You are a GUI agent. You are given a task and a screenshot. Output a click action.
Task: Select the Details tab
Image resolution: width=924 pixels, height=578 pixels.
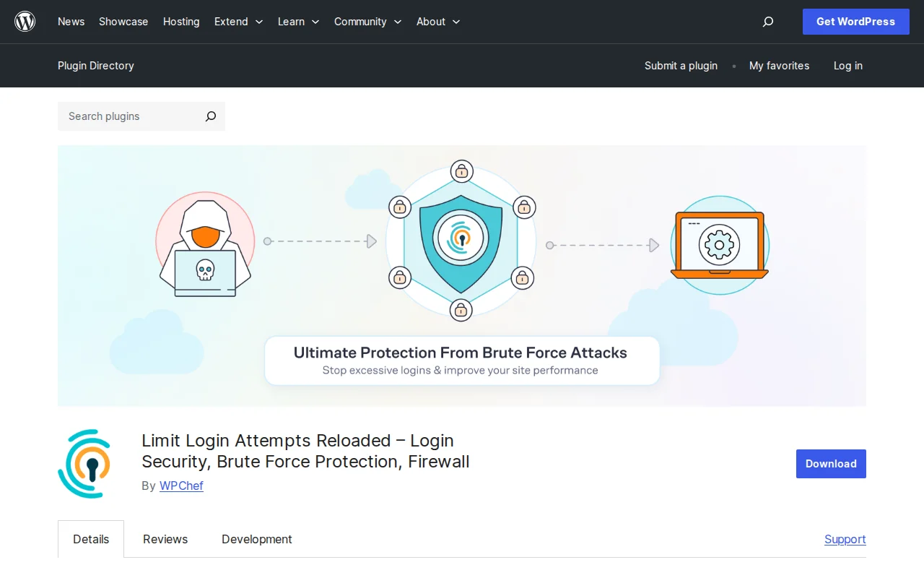[90, 539]
